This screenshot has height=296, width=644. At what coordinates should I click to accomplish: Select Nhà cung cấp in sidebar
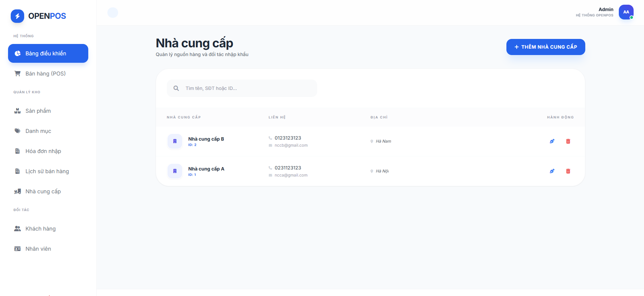pos(48,191)
